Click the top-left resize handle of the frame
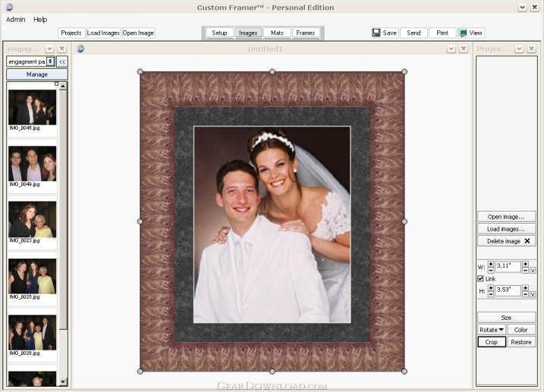544x392 pixels. pyautogui.click(x=140, y=72)
